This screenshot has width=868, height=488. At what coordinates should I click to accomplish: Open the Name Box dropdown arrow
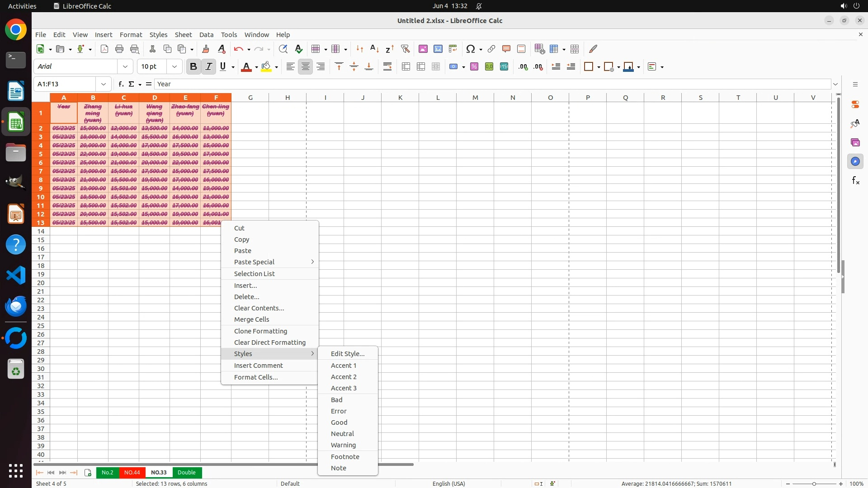[104, 84]
